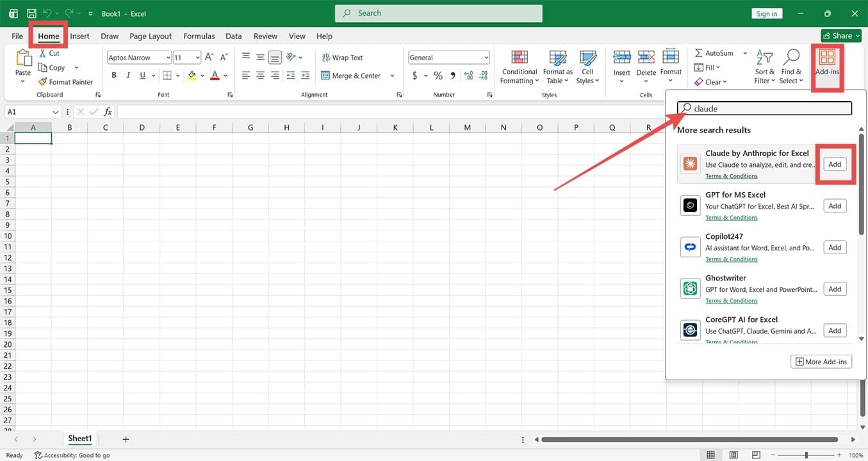
Task: Switch to the Page Layout tab
Action: point(151,36)
